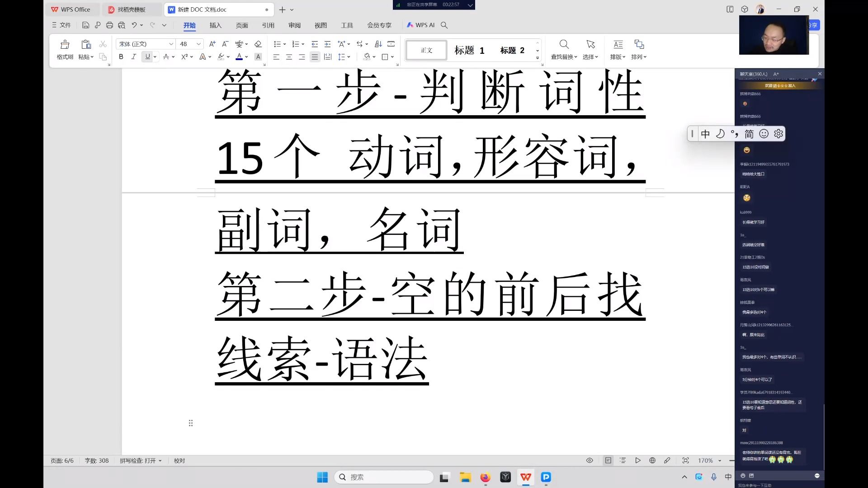Center align the paragraph

click(289, 57)
